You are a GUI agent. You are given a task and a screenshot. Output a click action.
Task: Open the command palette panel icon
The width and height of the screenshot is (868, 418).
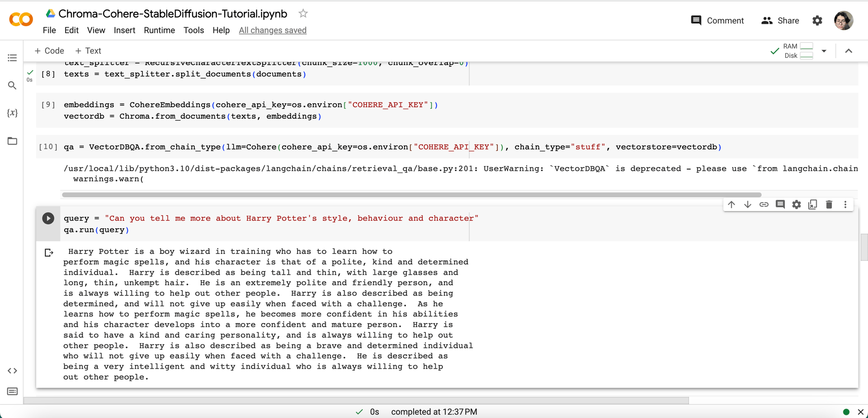point(12,391)
